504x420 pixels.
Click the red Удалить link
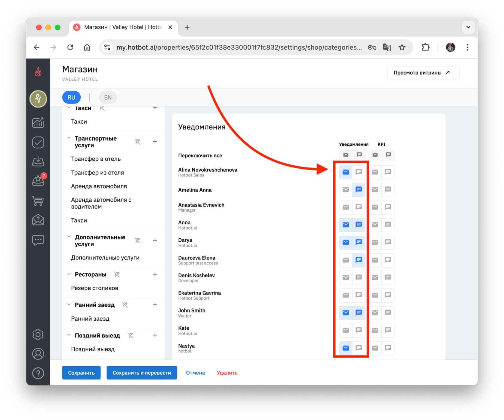click(227, 373)
